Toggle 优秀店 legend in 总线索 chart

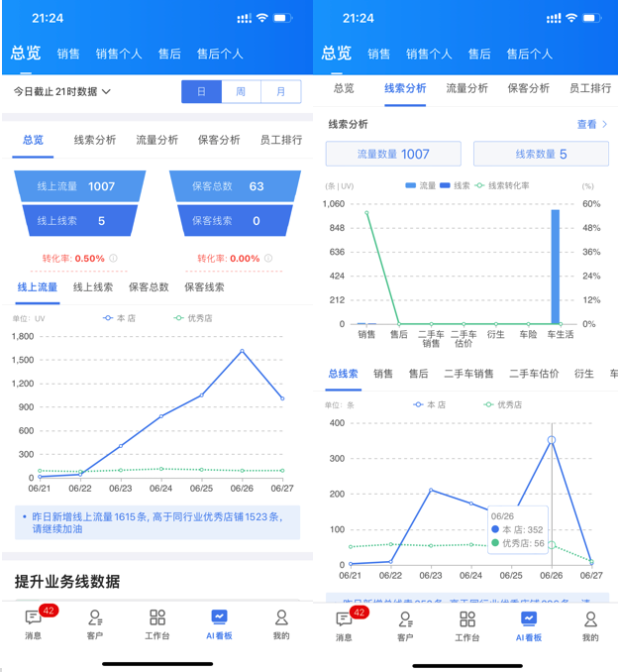pos(503,404)
